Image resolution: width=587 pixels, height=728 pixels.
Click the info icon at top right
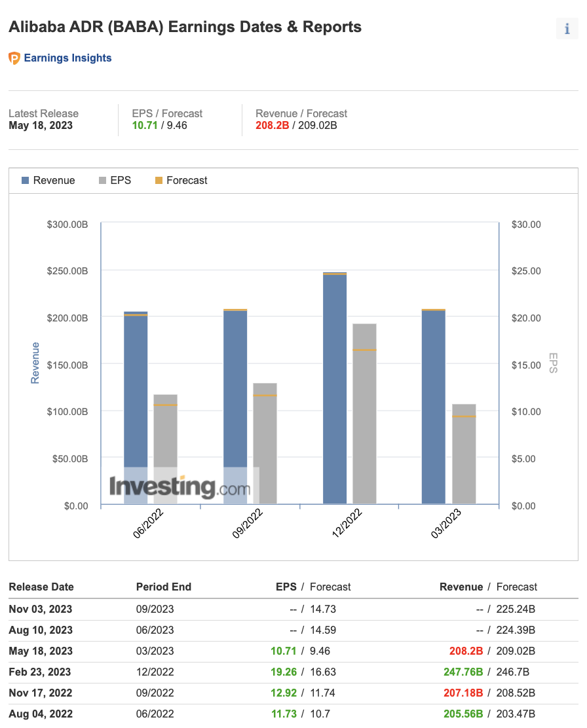[x=567, y=29]
